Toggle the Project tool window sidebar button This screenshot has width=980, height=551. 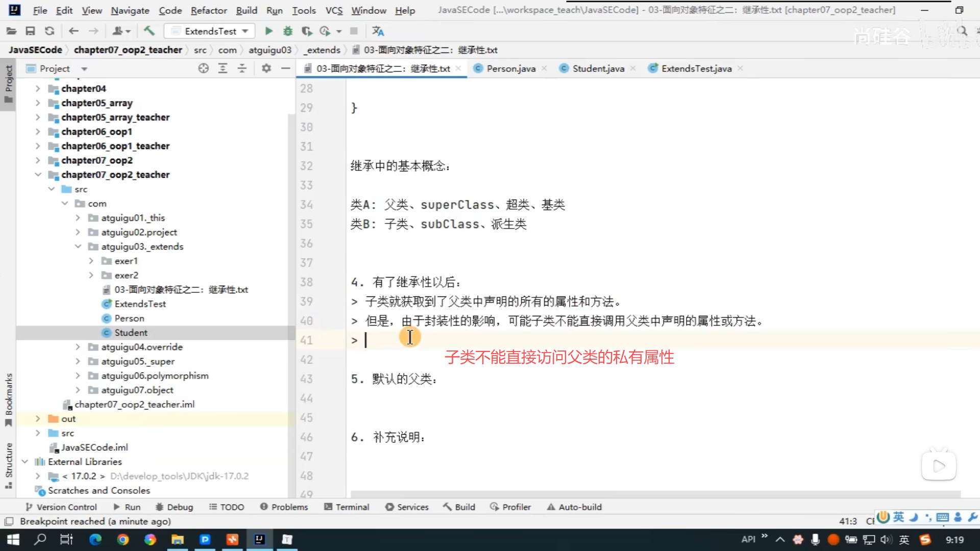tap(8, 84)
